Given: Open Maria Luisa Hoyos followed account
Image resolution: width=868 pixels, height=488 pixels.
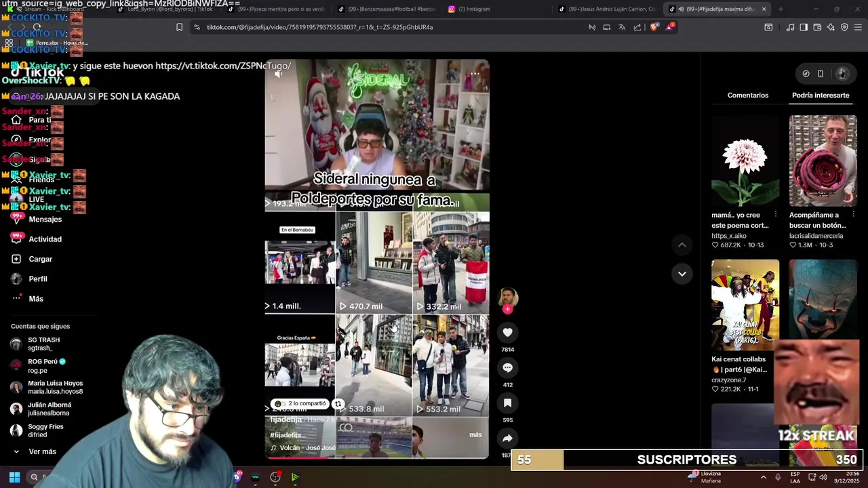Looking at the screenshot, I should pos(46,387).
